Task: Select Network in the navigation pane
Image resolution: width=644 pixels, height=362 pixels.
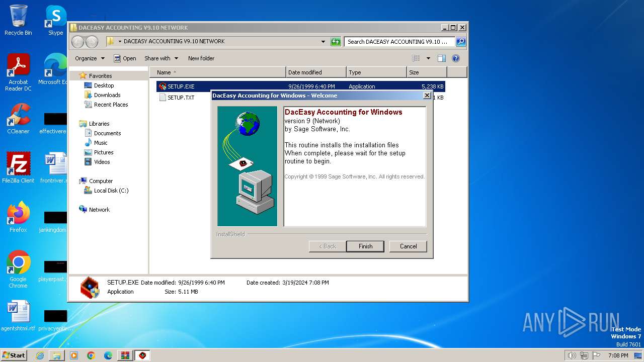Action: (x=99, y=210)
